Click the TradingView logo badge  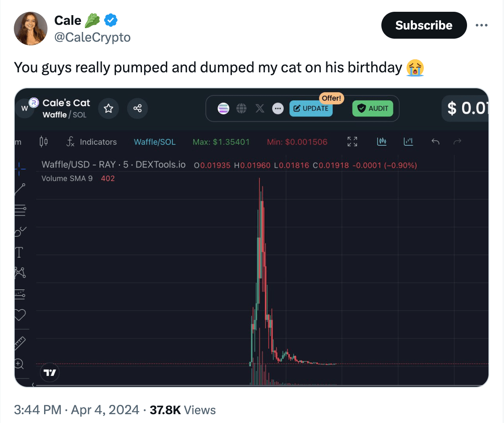(x=50, y=373)
